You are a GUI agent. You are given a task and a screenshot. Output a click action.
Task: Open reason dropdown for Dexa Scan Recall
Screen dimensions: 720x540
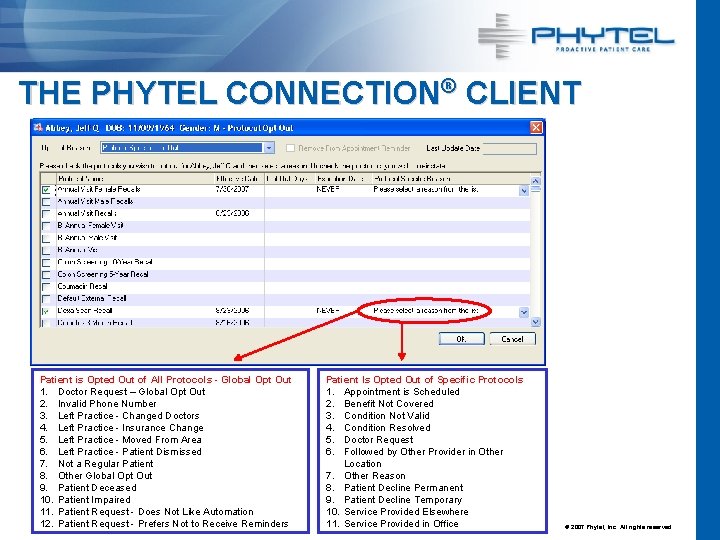[x=524, y=312]
